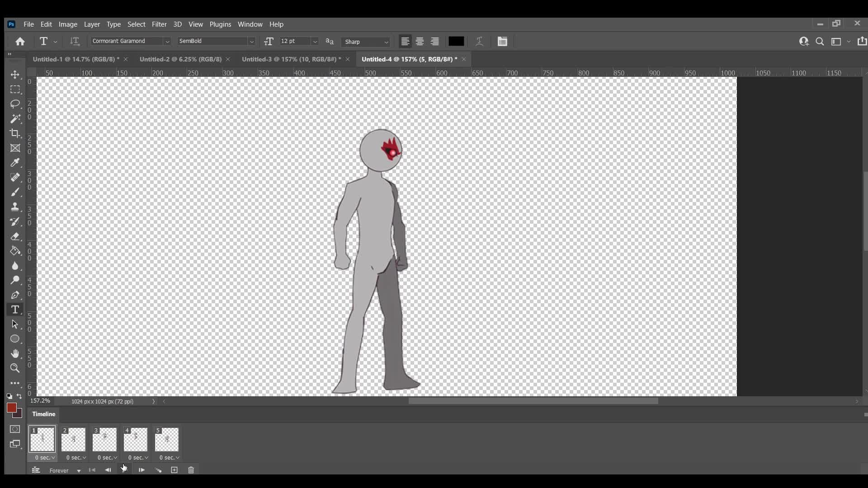The width and height of the screenshot is (868, 488).
Task: Select the Clone Stamp tool
Action: 15,207
